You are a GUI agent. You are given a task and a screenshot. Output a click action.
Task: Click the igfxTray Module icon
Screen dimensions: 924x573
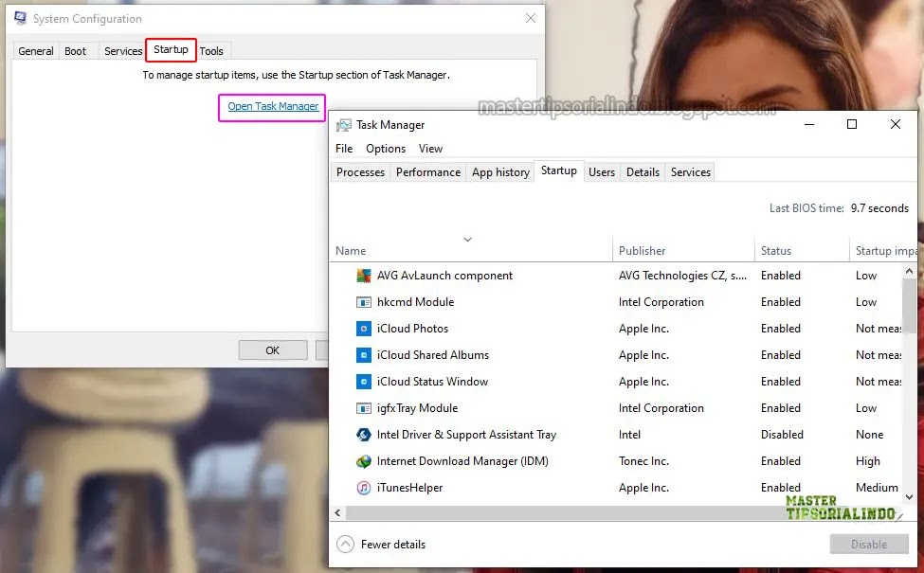[x=364, y=408]
